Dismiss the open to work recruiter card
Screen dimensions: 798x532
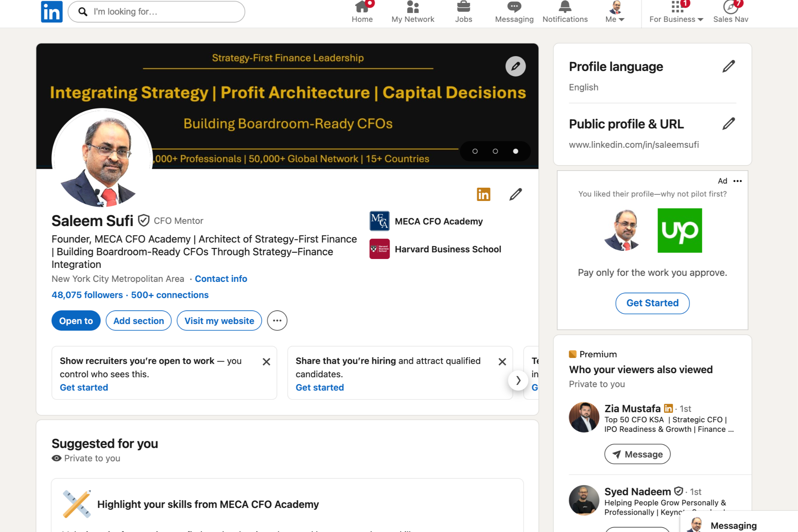click(266, 362)
